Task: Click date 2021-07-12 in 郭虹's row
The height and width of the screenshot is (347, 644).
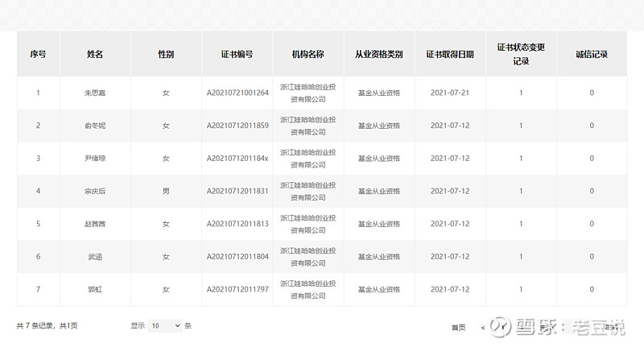Action: tap(450, 290)
